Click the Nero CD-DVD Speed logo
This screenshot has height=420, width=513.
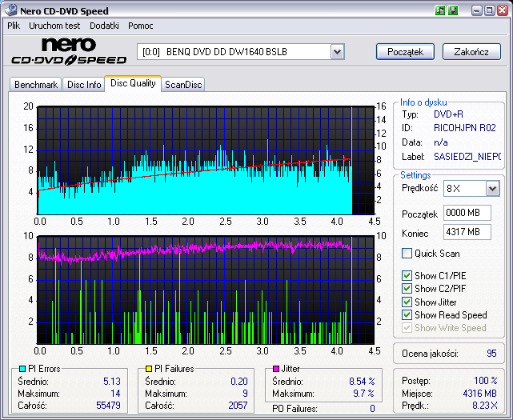coord(69,51)
